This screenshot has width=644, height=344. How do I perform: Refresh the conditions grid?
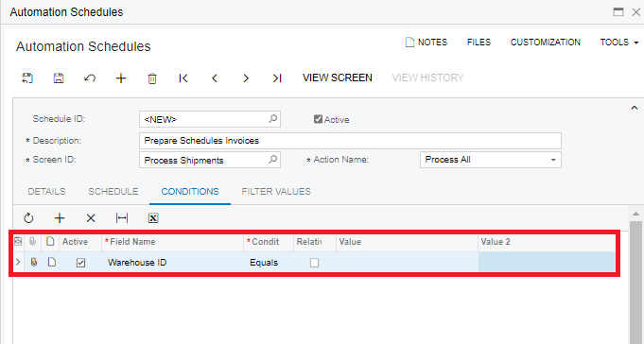(28, 218)
